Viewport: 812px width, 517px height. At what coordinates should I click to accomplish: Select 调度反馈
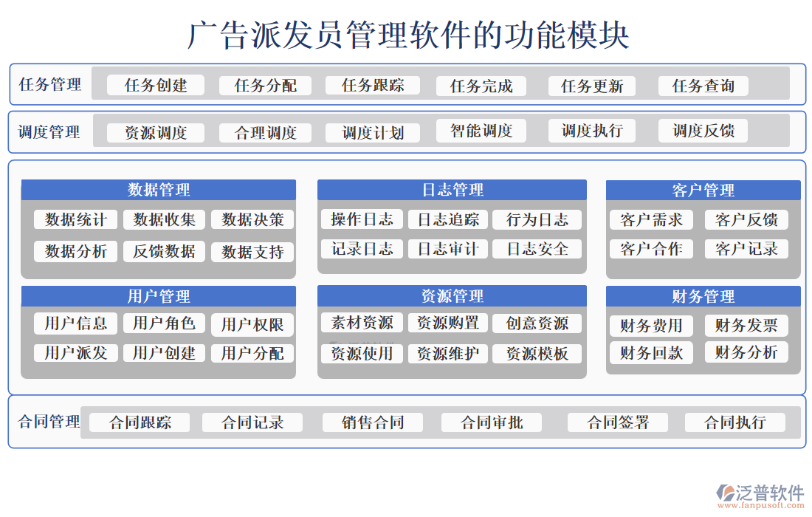tap(702, 131)
